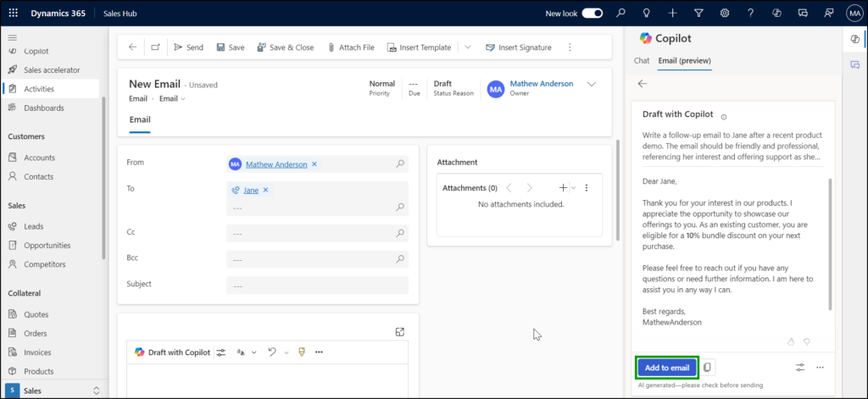Remove Jane from the To field
The height and width of the screenshot is (399, 868).
pos(265,190)
